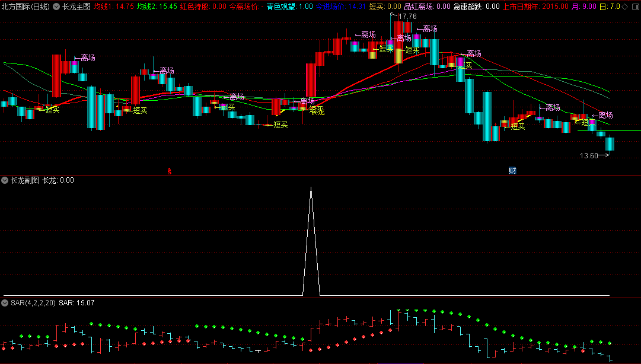The width and height of the screenshot is (641, 364).
Task: Click the 今离场价 readout
Action: (247, 7)
